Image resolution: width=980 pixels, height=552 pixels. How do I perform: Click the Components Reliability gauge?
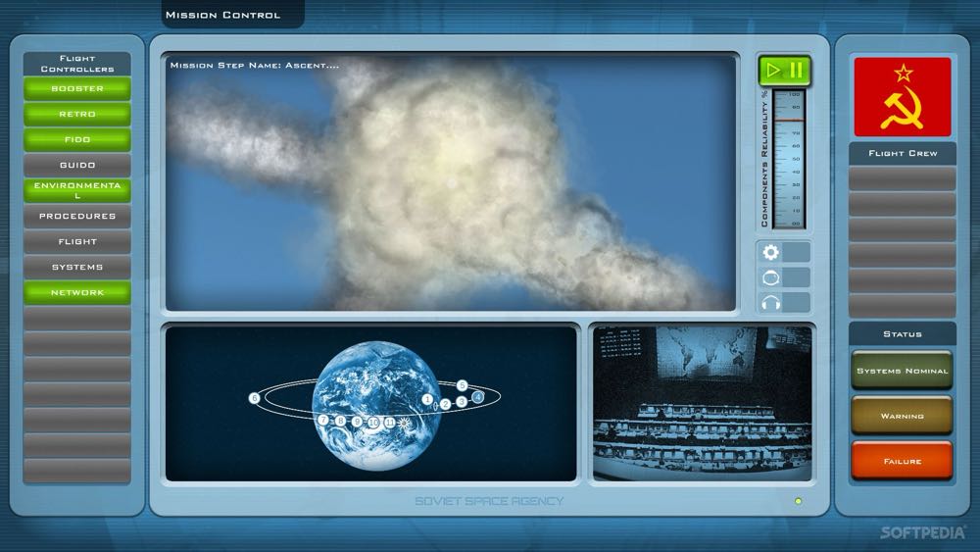pyautogui.click(x=789, y=159)
